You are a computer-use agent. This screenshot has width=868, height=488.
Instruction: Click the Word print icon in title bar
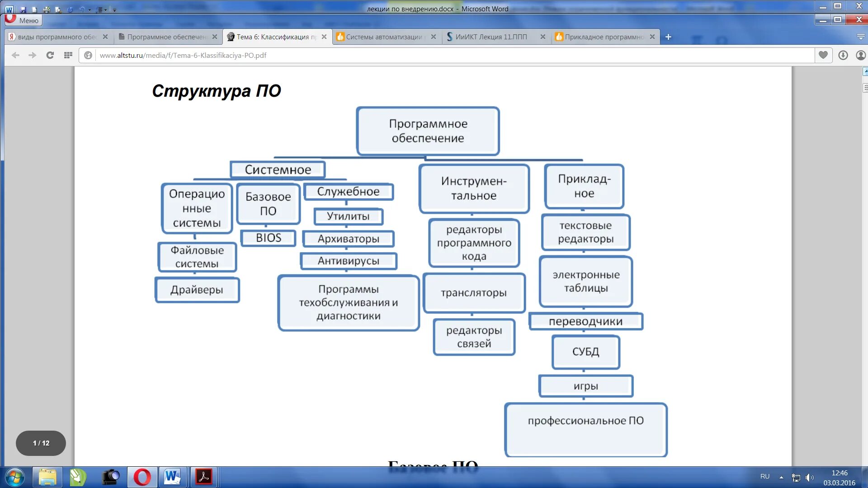(x=47, y=9)
